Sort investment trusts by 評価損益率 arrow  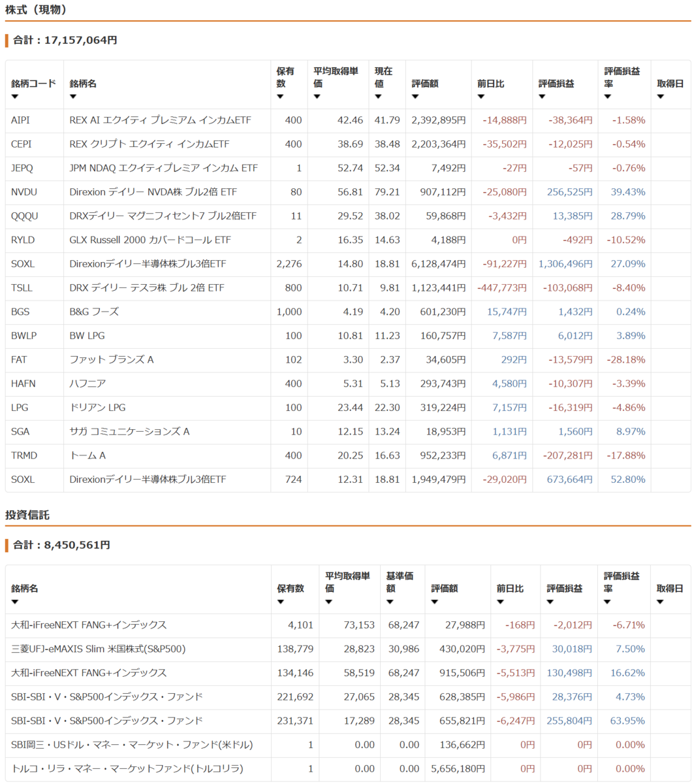coord(607,602)
